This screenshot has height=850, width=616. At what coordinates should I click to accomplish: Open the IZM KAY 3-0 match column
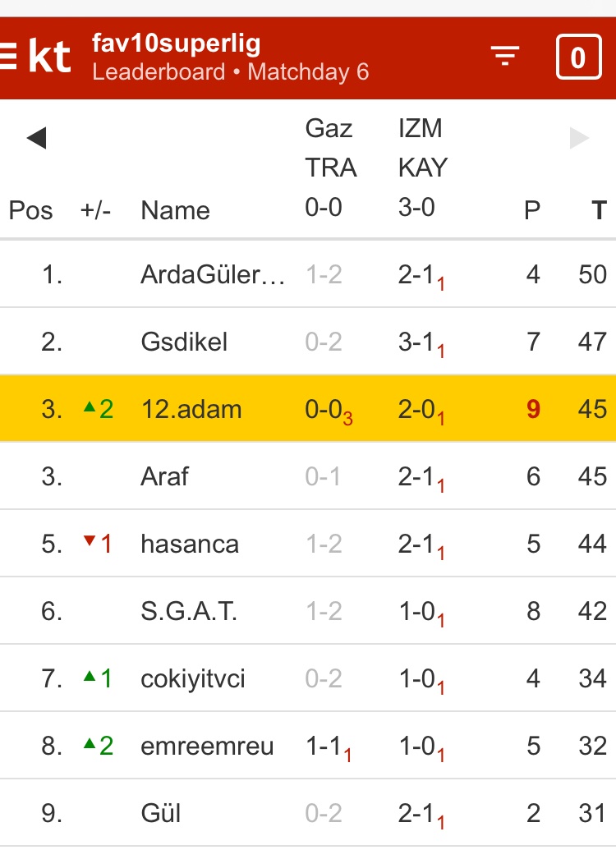423,168
